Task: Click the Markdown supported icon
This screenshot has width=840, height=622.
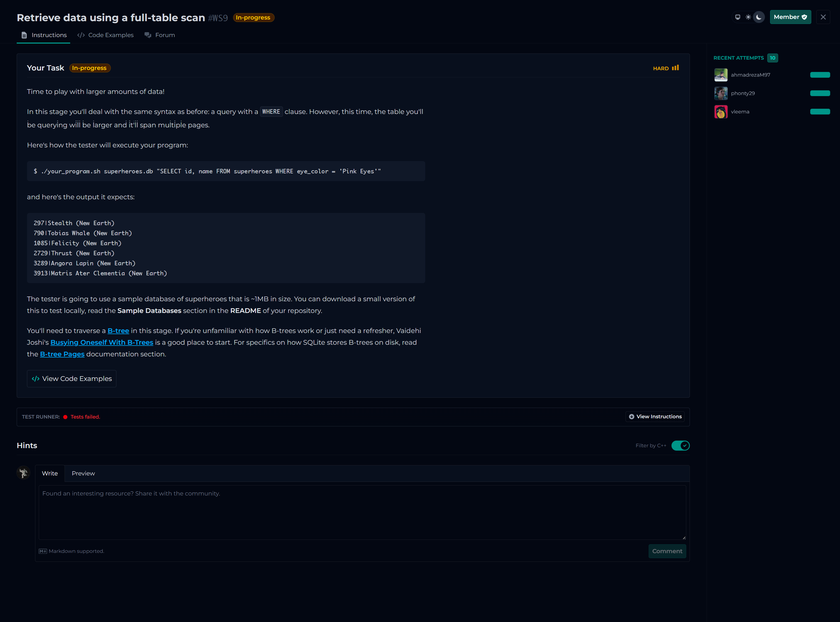Action: (43, 551)
